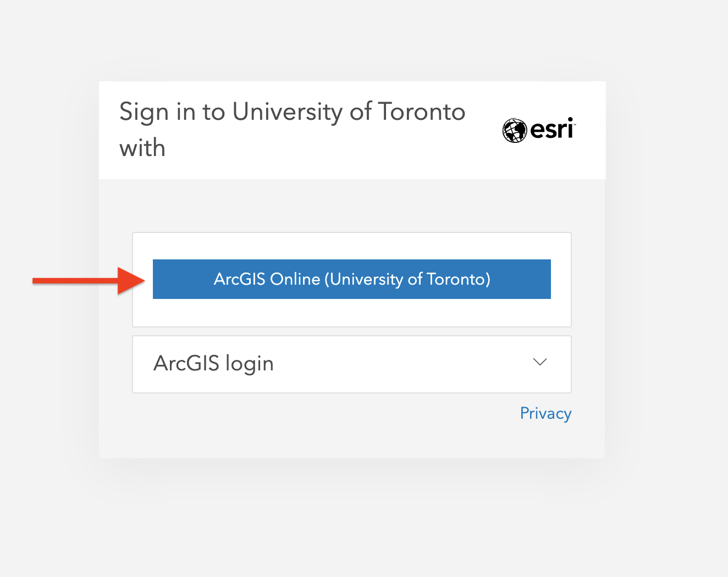Viewport: 728px width, 577px height.
Task: Click the globe icon beside the esri text
Action: pos(514,130)
